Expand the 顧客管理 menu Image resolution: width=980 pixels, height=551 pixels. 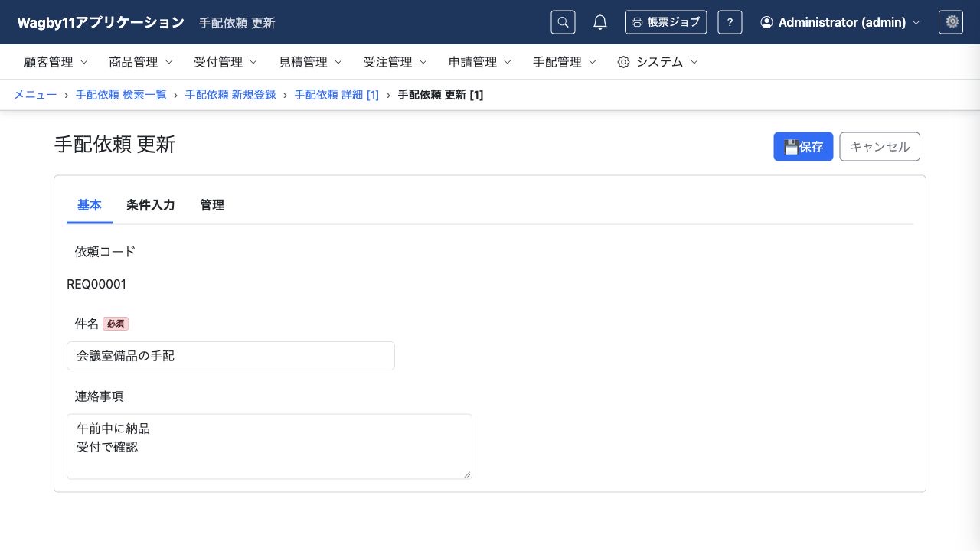[57, 62]
